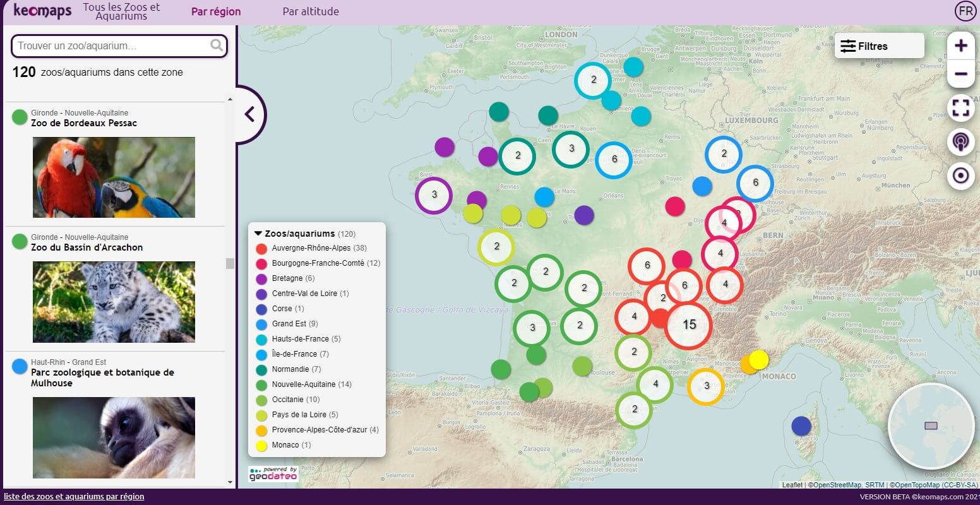
Task: Click Occitanie legend entry
Action: 288,400
